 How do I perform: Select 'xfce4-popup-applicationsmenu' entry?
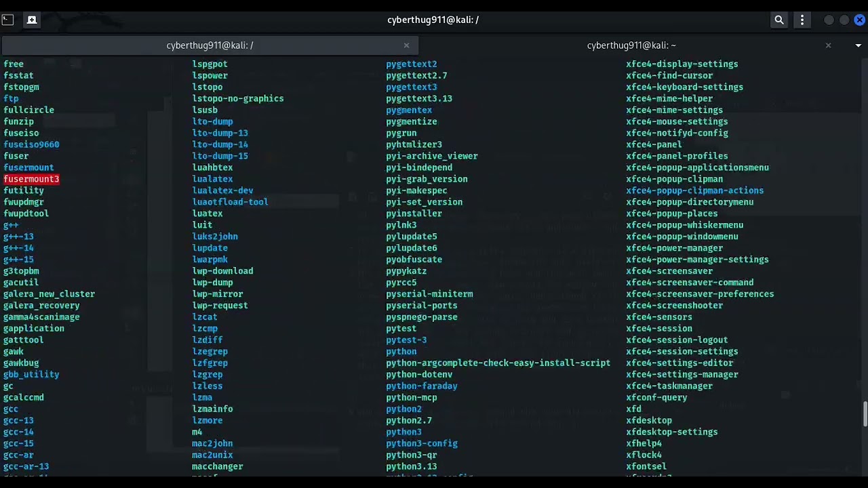pyautogui.click(x=698, y=167)
